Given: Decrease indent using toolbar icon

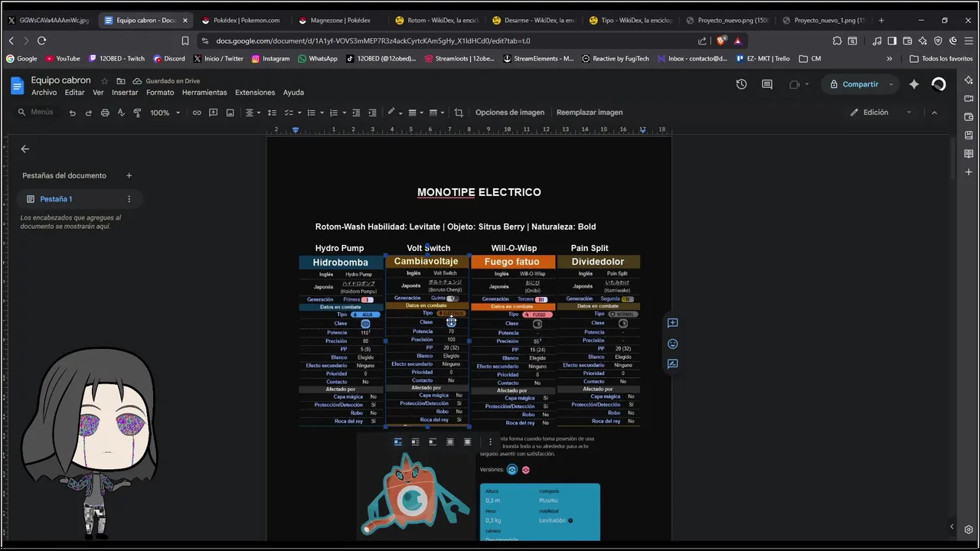Looking at the screenshot, I should pyautogui.click(x=356, y=112).
